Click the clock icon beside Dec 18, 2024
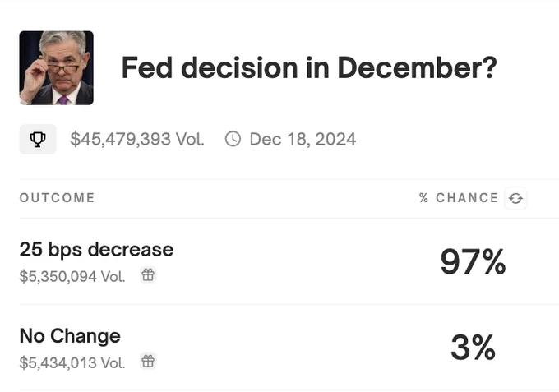The width and height of the screenshot is (559, 392). [x=233, y=139]
